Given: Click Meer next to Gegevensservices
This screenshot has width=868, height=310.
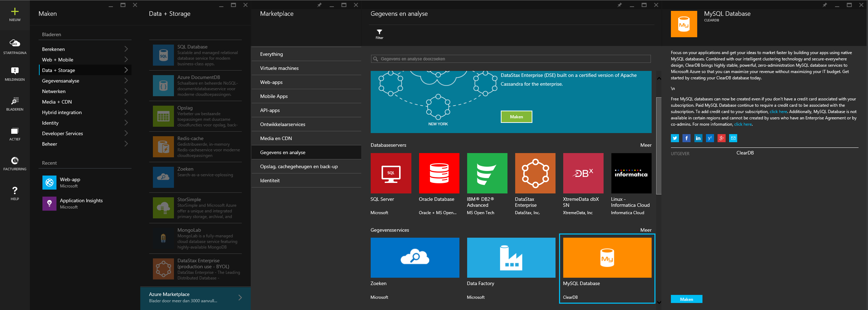Looking at the screenshot, I should click(x=646, y=230).
